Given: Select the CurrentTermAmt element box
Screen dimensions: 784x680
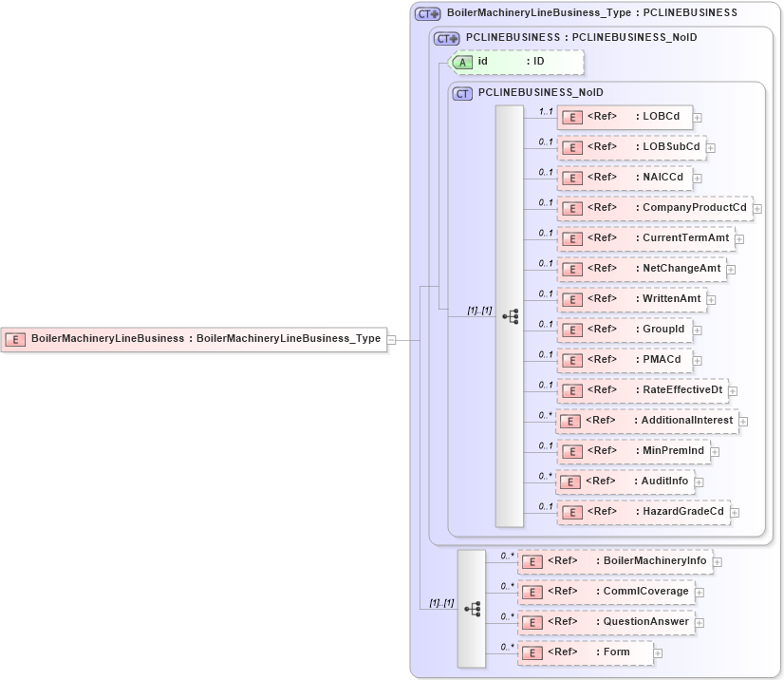Looking at the screenshot, I should pyautogui.click(x=645, y=238).
